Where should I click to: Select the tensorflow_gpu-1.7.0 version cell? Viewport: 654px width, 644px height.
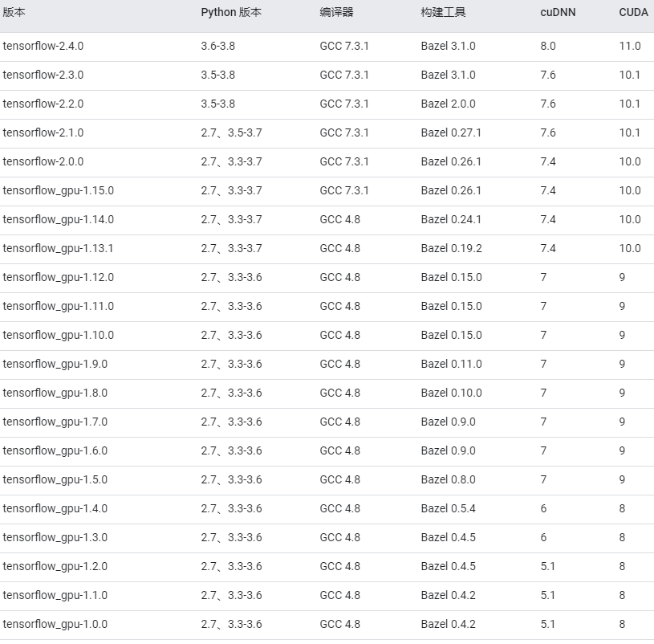(x=55, y=422)
